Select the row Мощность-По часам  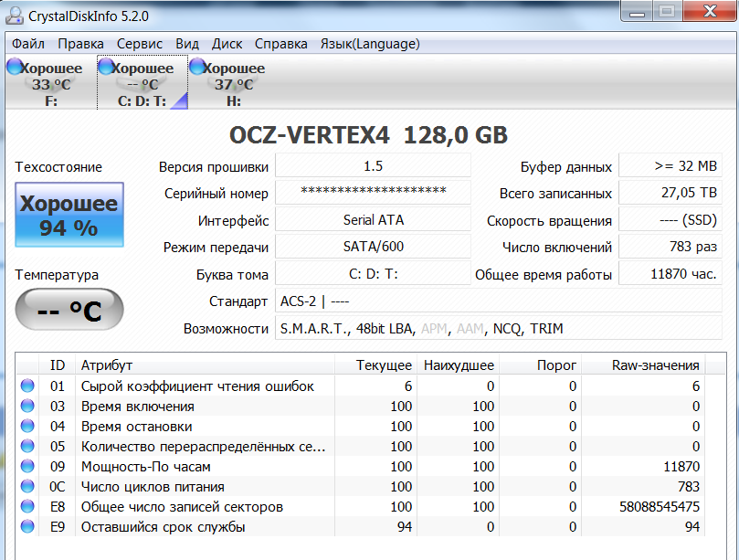tap(361, 466)
